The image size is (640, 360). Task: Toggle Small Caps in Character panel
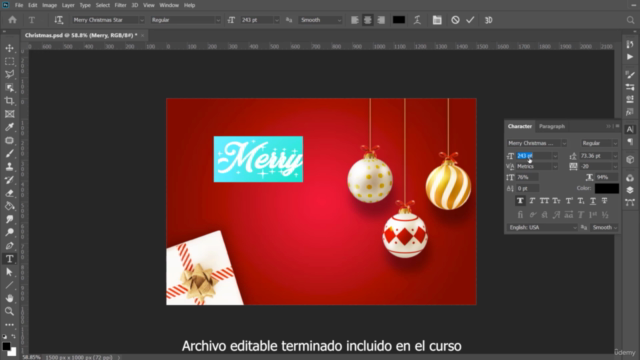click(557, 201)
